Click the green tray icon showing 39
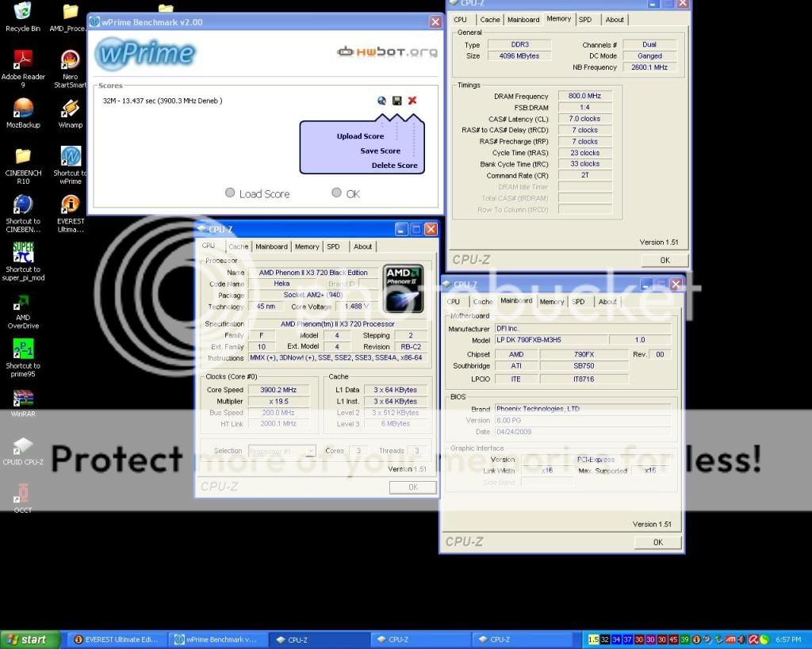Screen dimensions: 812x649 (x=684, y=639)
